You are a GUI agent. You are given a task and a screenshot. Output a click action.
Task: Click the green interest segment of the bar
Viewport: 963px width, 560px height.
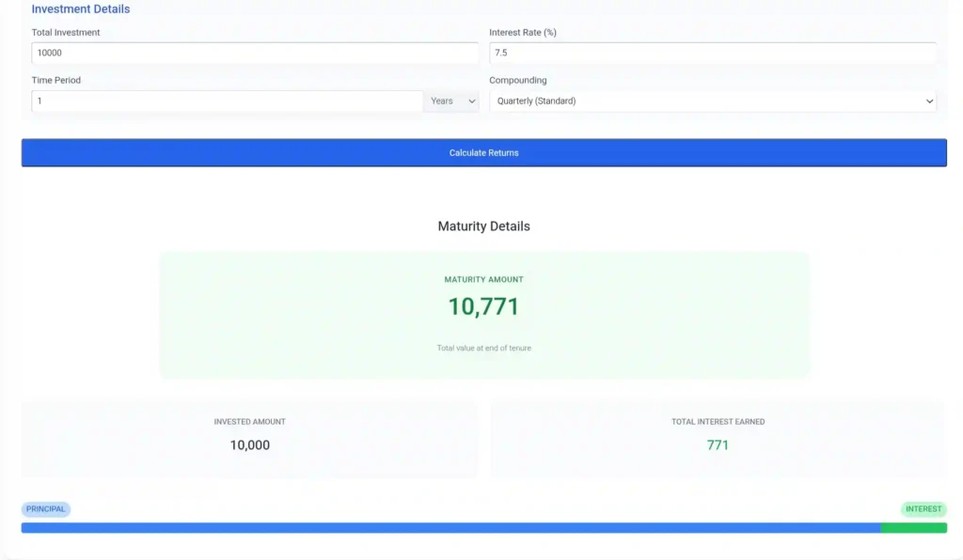click(914, 528)
